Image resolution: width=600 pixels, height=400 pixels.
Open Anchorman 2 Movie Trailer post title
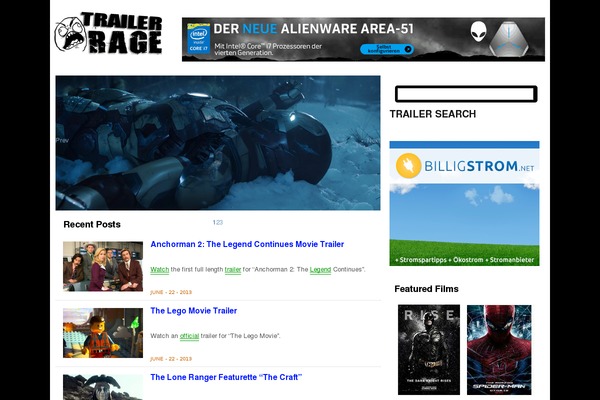pos(247,244)
